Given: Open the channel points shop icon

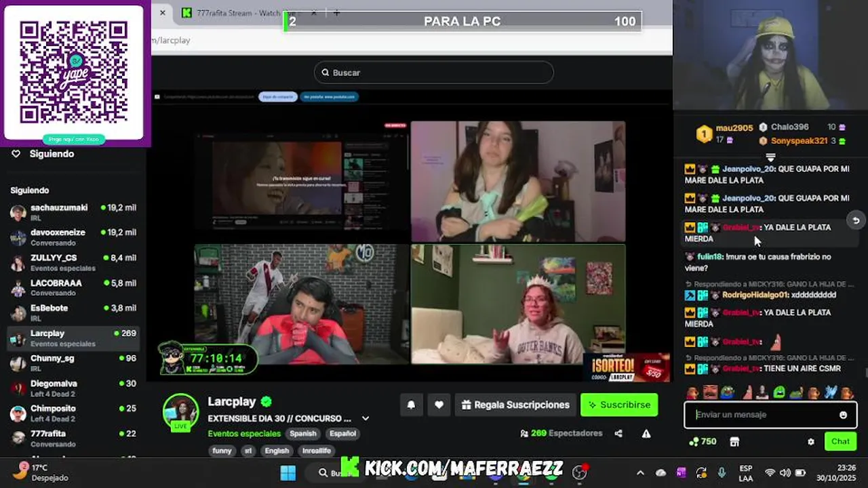Looking at the screenshot, I should (734, 441).
